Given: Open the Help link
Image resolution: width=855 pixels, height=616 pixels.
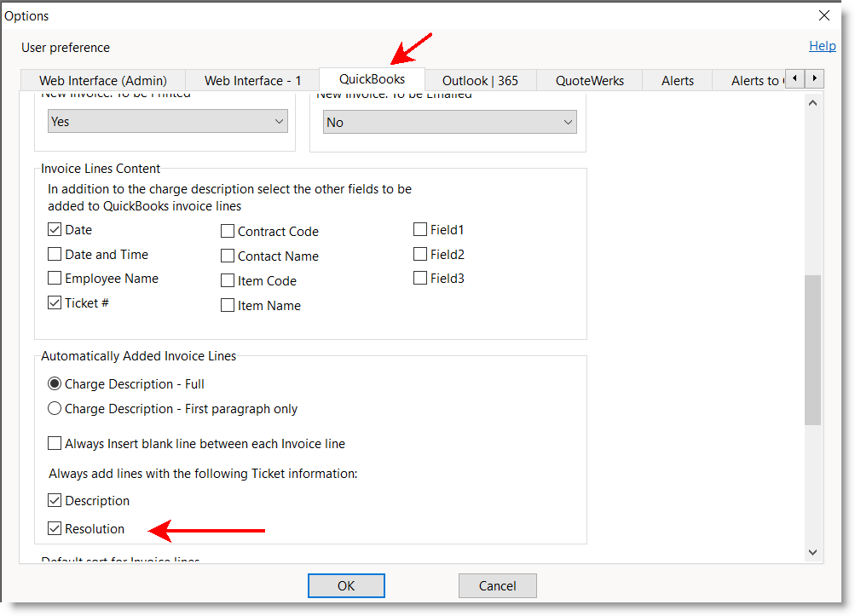Looking at the screenshot, I should click(x=822, y=46).
